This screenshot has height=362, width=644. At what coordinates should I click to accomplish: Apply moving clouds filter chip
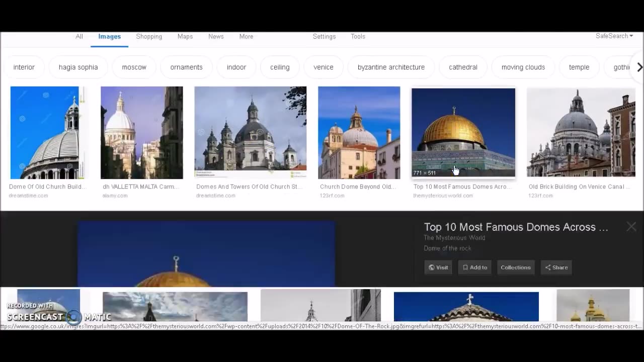523,67
